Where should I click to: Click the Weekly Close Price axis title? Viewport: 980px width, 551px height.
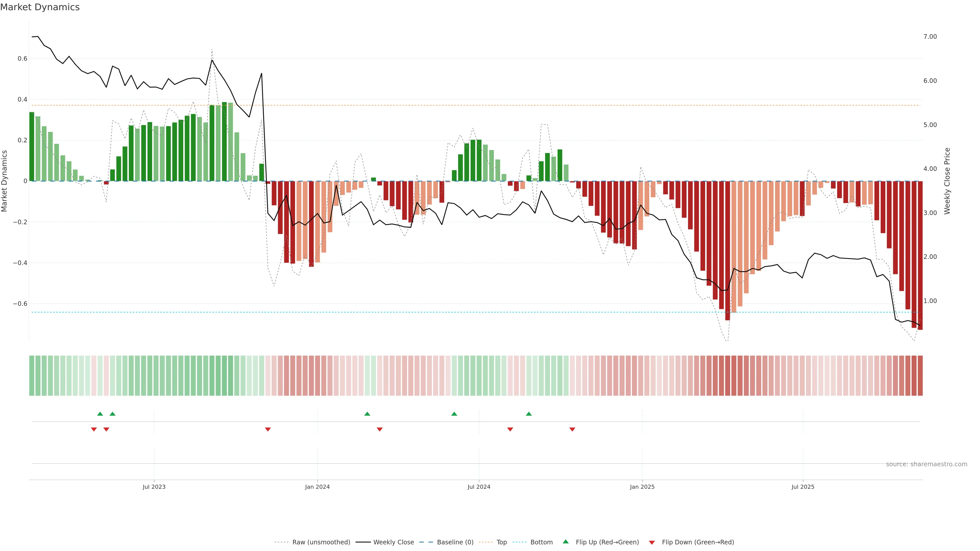[947, 181]
